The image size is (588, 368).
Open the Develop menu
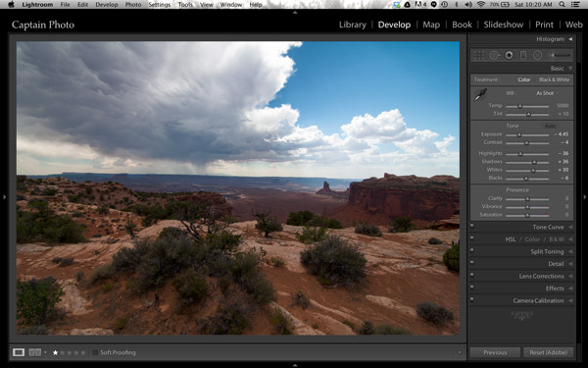[x=107, y=5]
